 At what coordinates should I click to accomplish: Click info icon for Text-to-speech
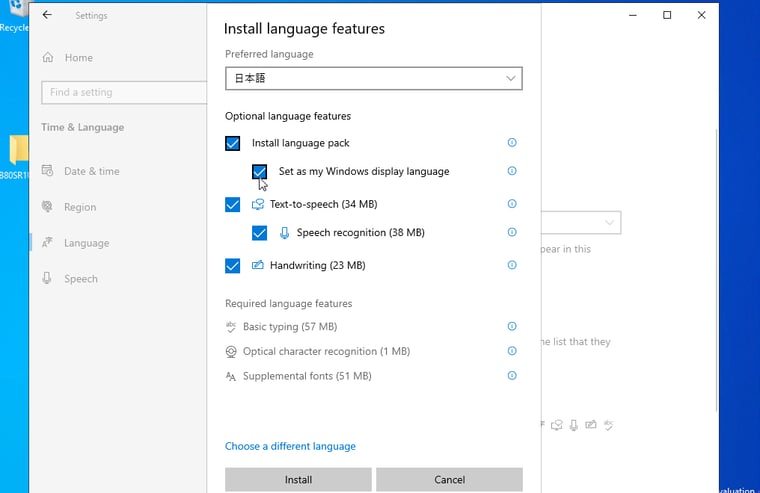(x=512, y=204)
